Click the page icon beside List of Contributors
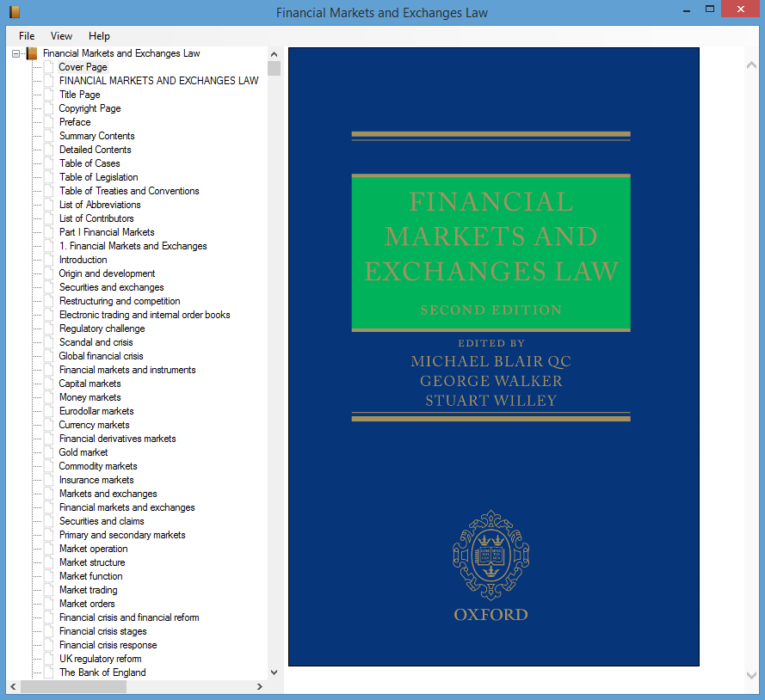 point(49,218)
